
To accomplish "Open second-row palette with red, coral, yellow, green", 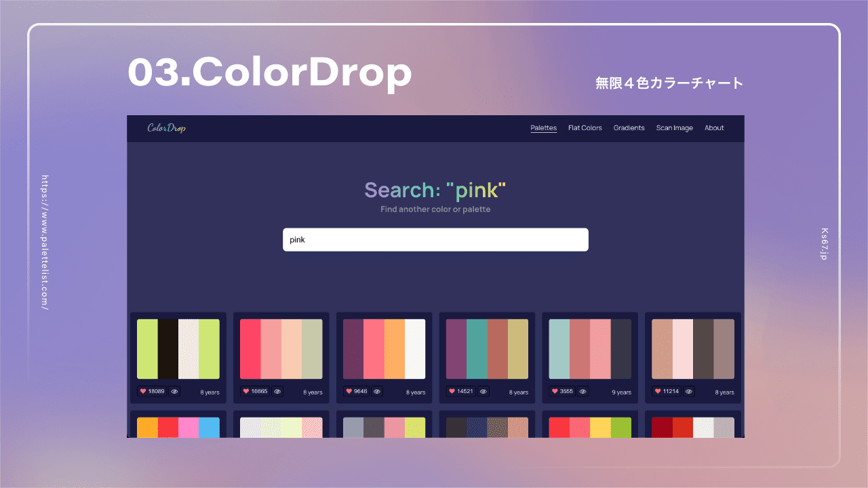I will point(590,427).
